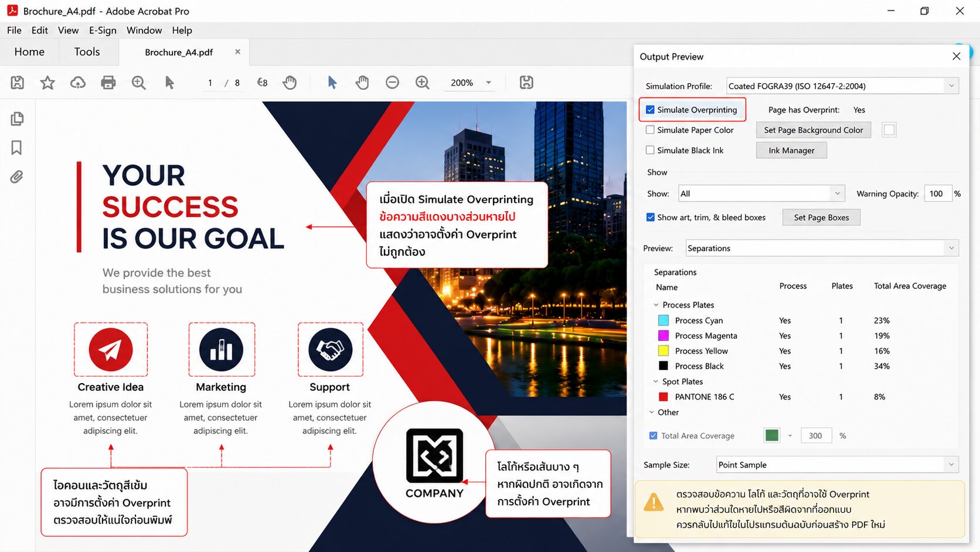Select the Process Magenta row name

706,336
